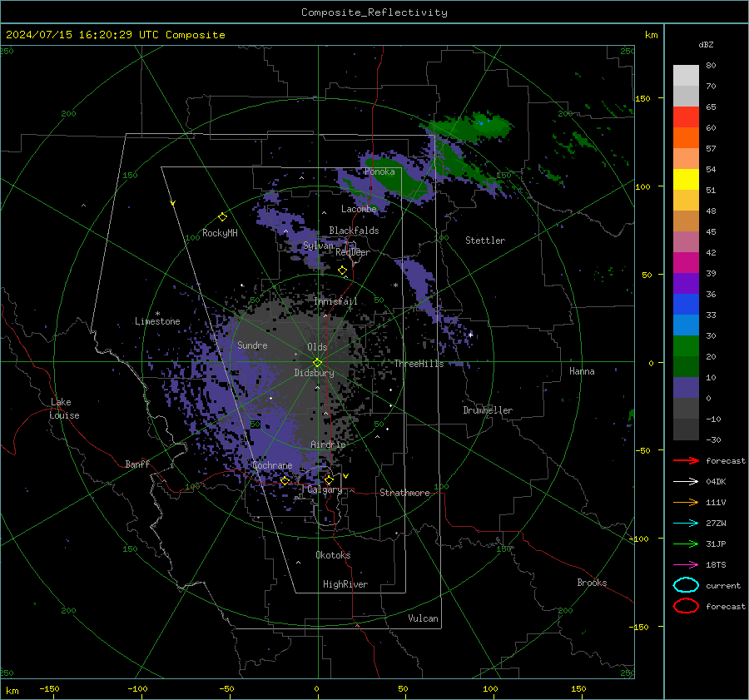The image size is (749, 700).
Task: Click the Blackfalds town label
Action: point(354,231)
